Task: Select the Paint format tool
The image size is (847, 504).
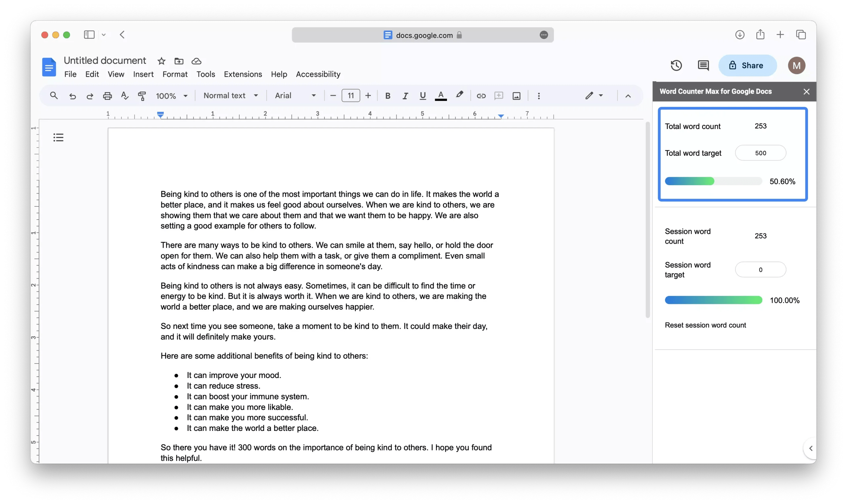Action: [142, 96]
